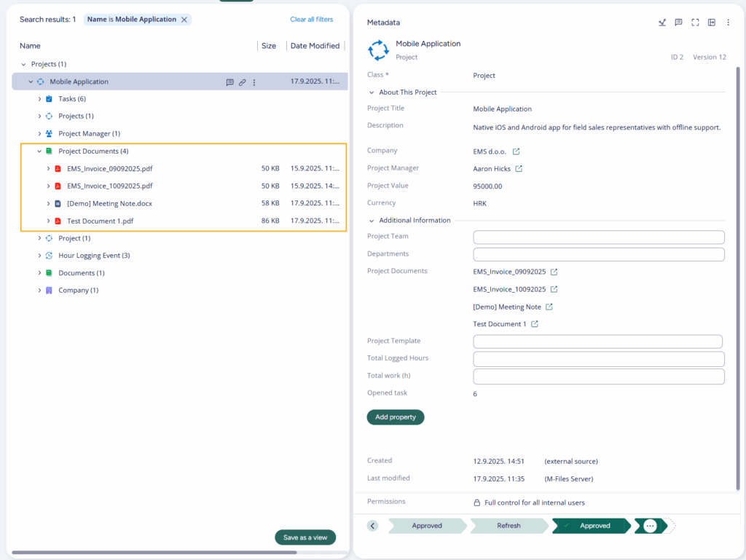Select the Refresh workflow state
746x560 pixels.
(509, 526)
